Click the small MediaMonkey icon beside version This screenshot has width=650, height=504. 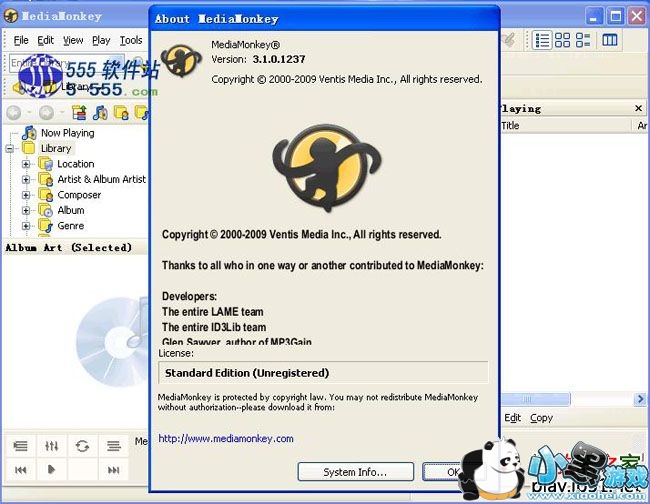181,61
